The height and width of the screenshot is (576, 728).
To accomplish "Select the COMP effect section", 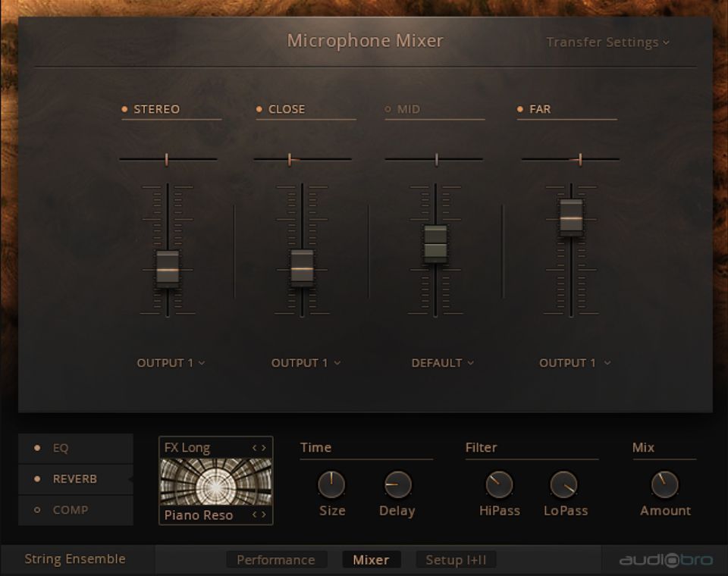I will tap(70, 510).
